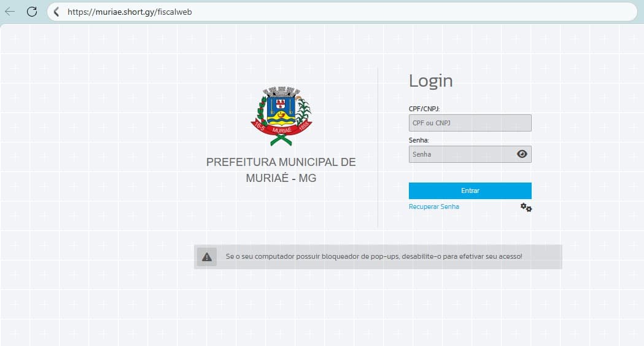
Task: Click into the CPF ou CNPJ field
Action: [470, 123]
